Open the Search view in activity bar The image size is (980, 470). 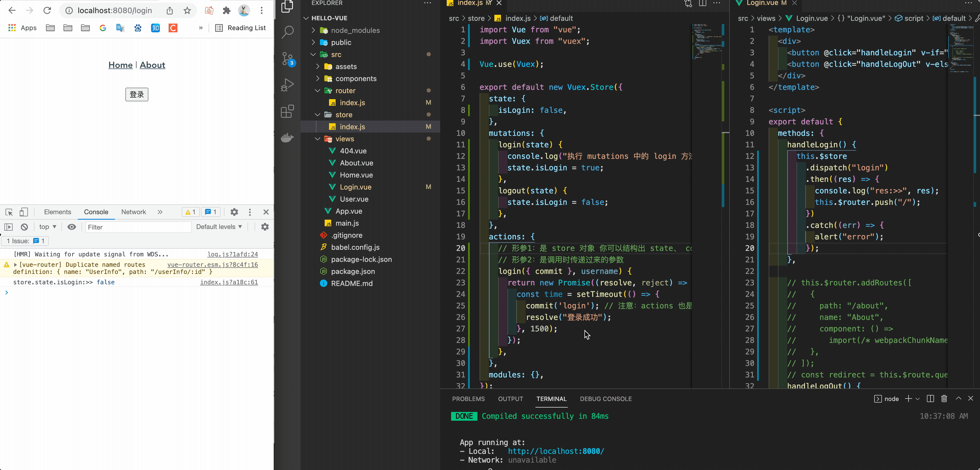(287, 32)
